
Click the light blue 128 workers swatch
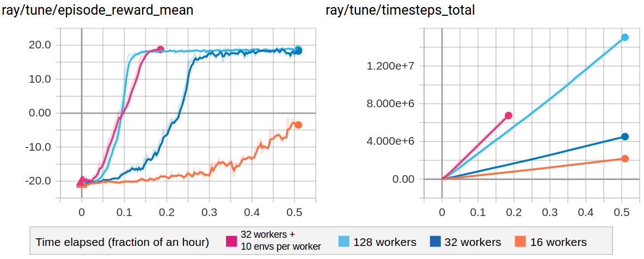344,242
